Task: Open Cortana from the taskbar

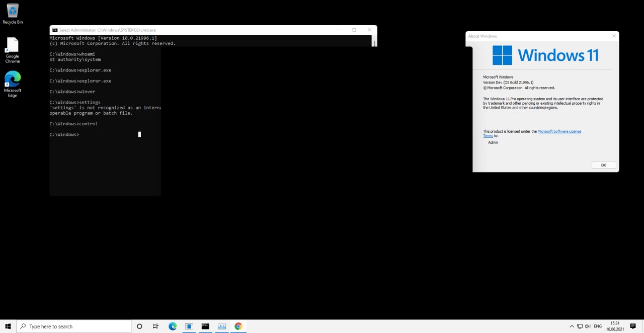Action: [139, 326]
